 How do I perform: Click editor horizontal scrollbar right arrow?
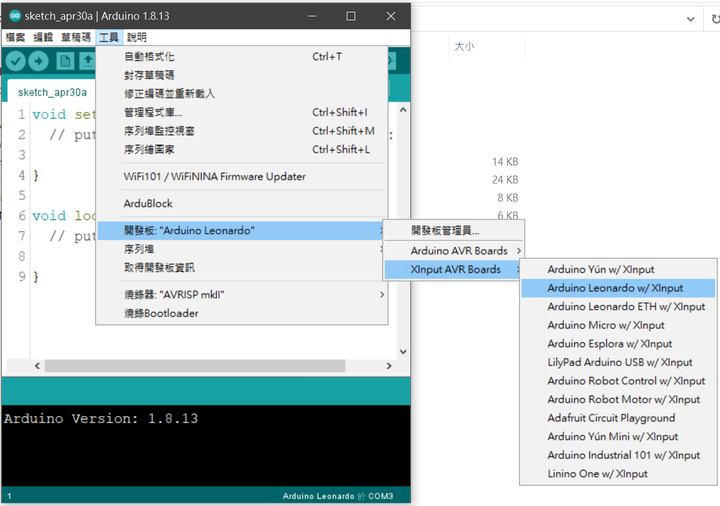[389, 366]
